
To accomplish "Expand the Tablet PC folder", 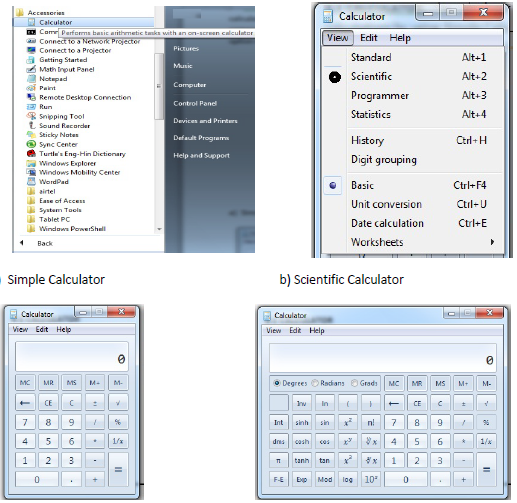I will tap(48, 219).
